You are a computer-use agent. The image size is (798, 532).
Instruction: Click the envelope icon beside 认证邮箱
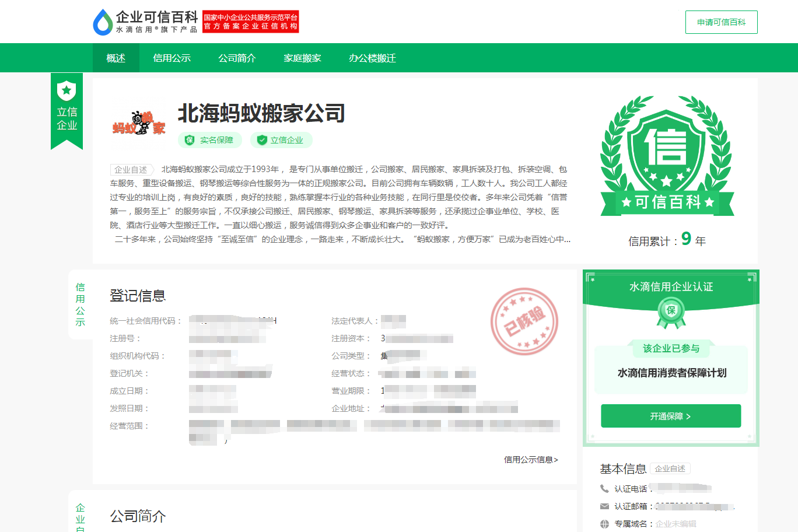[604, 506]
